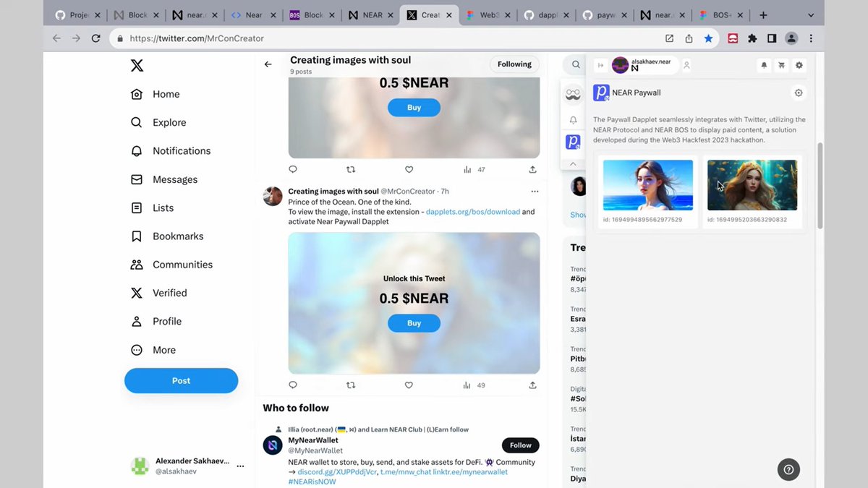Reload the page
Image resolution: width=868 pixels, height=488 pixels.
click(95, 38)
